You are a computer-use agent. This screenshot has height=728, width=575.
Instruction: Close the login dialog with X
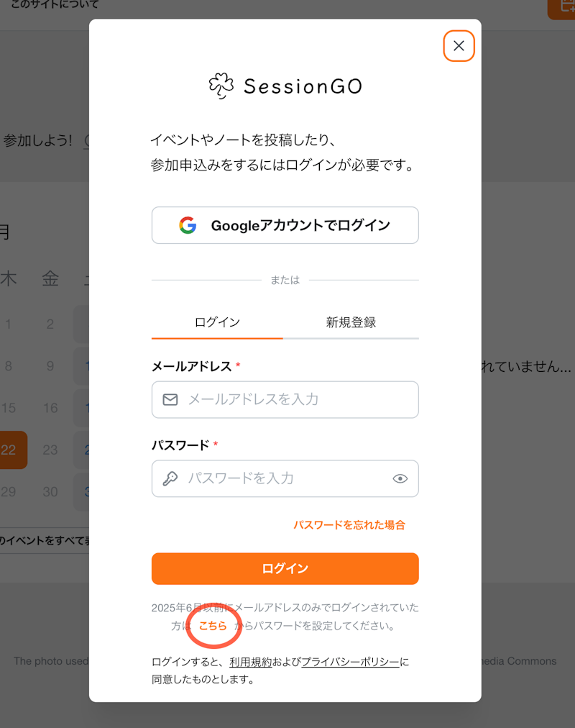coord(459,46)
